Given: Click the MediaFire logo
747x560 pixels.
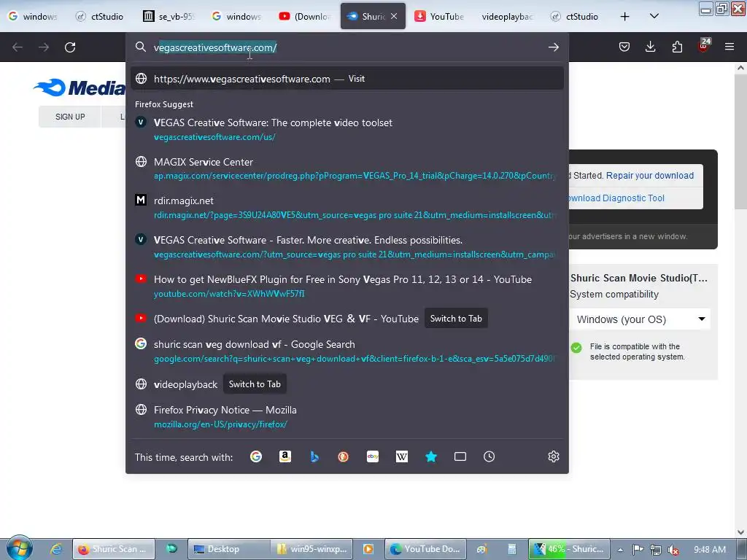Looking at the screenshot, I should coord(79,87).
